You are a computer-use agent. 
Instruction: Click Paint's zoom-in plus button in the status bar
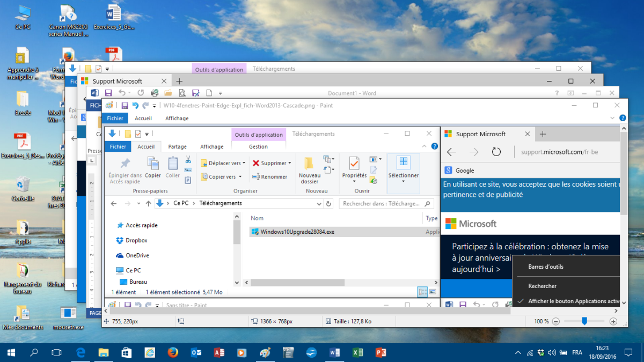(x=613, y=321)
